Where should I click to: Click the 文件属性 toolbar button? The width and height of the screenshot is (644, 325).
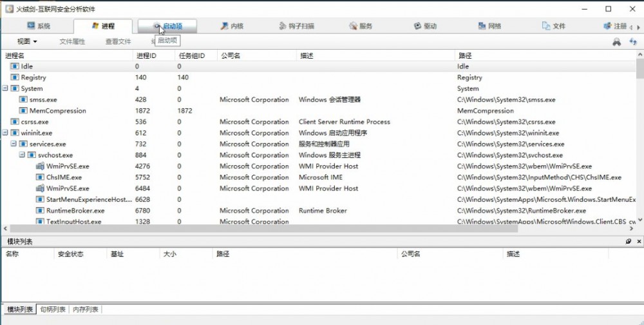point(72,41)
